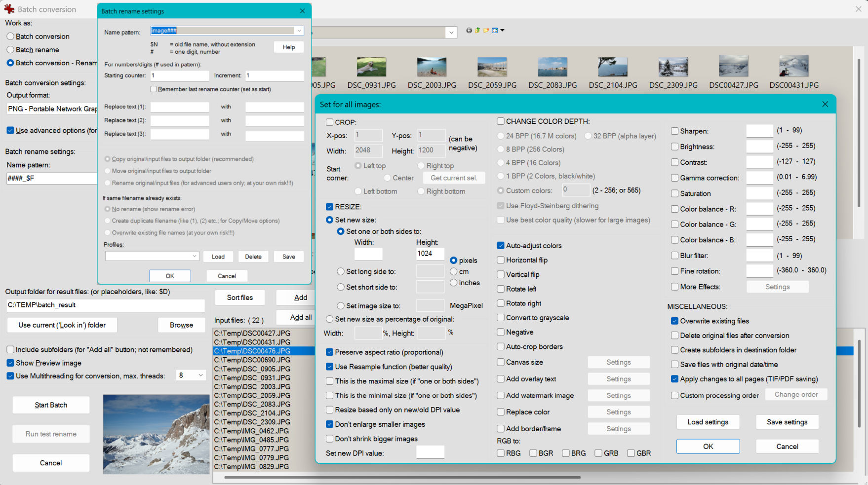Close the Set for all images dialog

825,104
